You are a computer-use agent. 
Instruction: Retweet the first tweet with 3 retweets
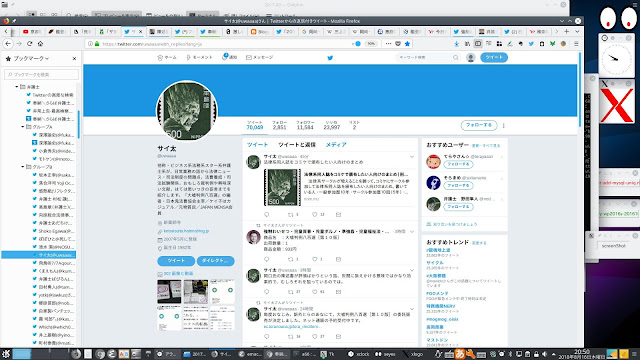pyautogui.click(x=291, y=214)
